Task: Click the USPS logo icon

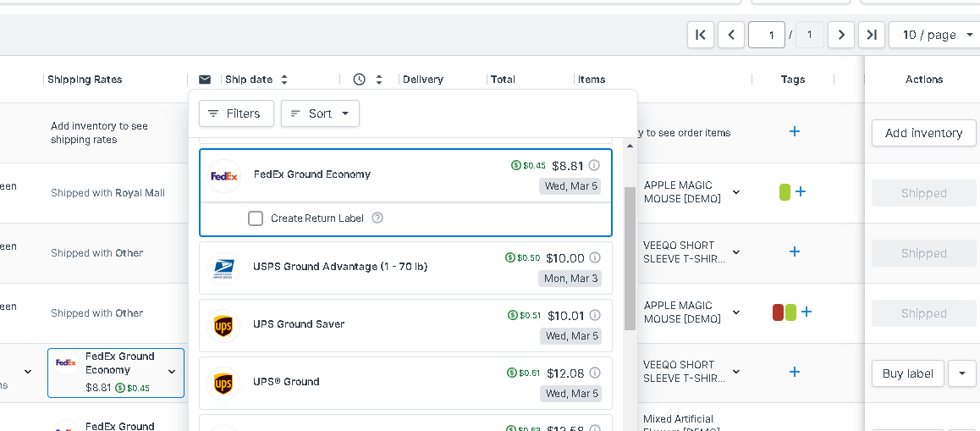Action: (223, 268)
